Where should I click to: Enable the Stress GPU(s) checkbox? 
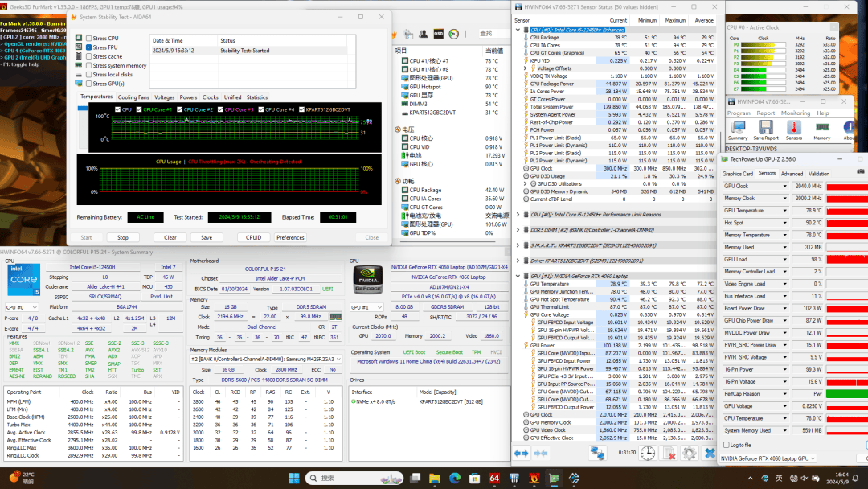(x=88, y=84)
